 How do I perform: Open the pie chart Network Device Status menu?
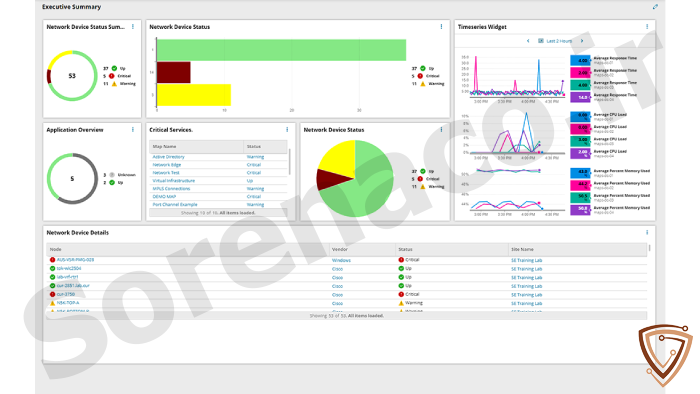[442, 129]
